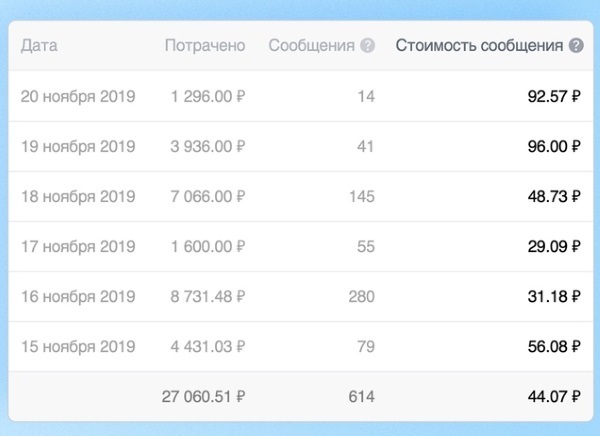Click the 96.00 ₽ message cost cell
This screenshot has height=436, width=600.
[x=554, y=147]
